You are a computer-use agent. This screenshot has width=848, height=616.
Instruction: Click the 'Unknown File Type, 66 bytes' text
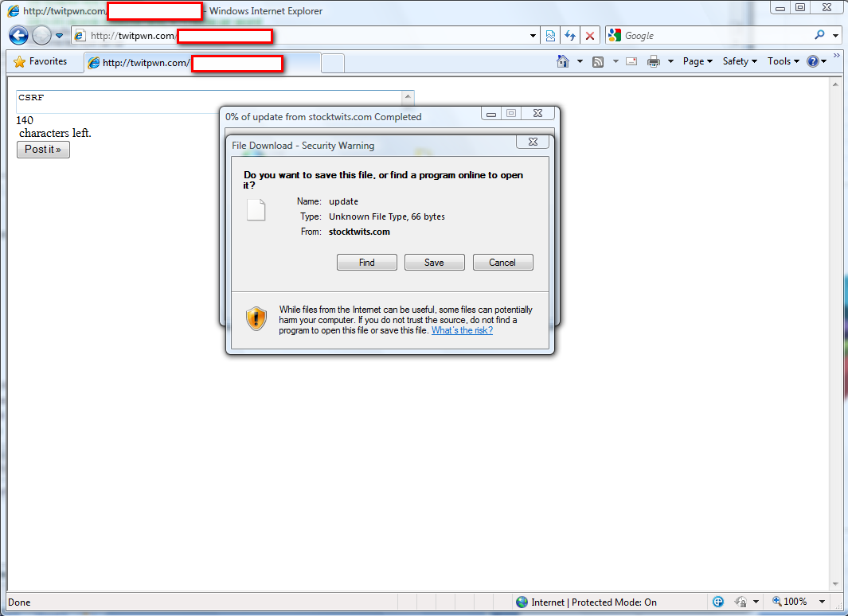coord(387,216)
